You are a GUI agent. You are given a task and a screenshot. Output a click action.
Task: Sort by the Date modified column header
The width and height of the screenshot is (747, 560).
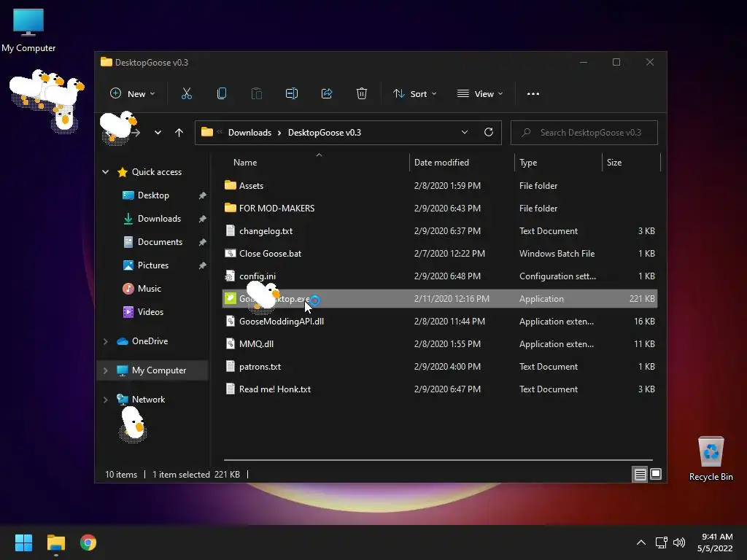(461, 163)
